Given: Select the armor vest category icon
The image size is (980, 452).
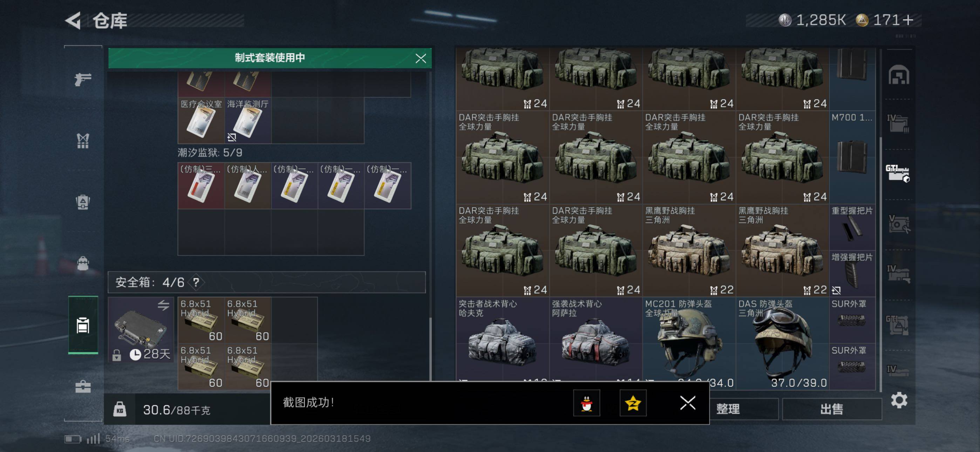Looking at the screenshot, I should click(83, 141).
